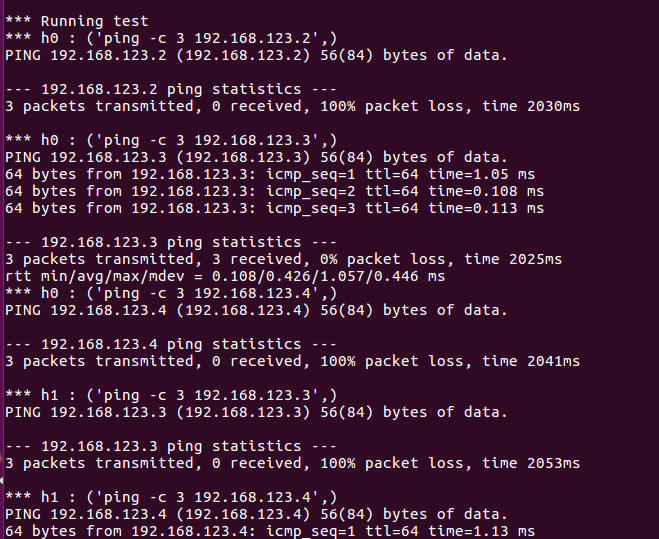The height and width of the screenshot is (539, 659).
Task: Click the first "192.168.123.2 ping statistics" header
Action: pyautogui.click(x=171, y=89)
